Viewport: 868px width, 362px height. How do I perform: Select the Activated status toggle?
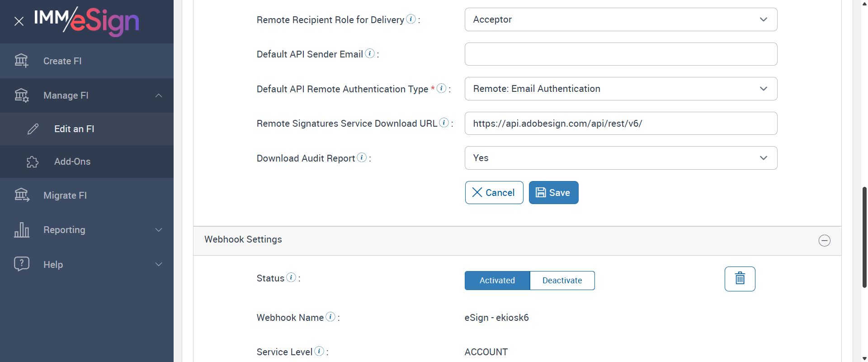point(497,281)
